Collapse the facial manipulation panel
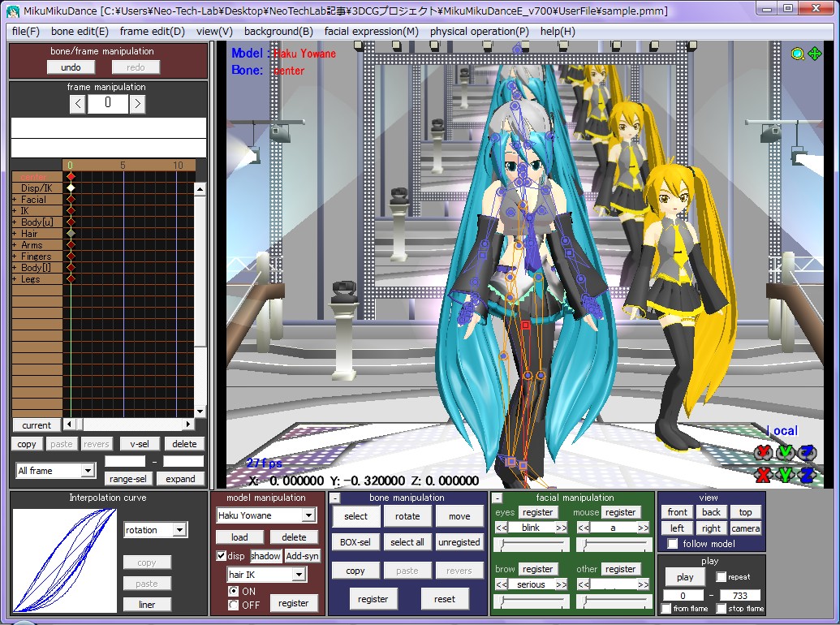The width and height of the screenshot is (840, 625). point(498,498)
